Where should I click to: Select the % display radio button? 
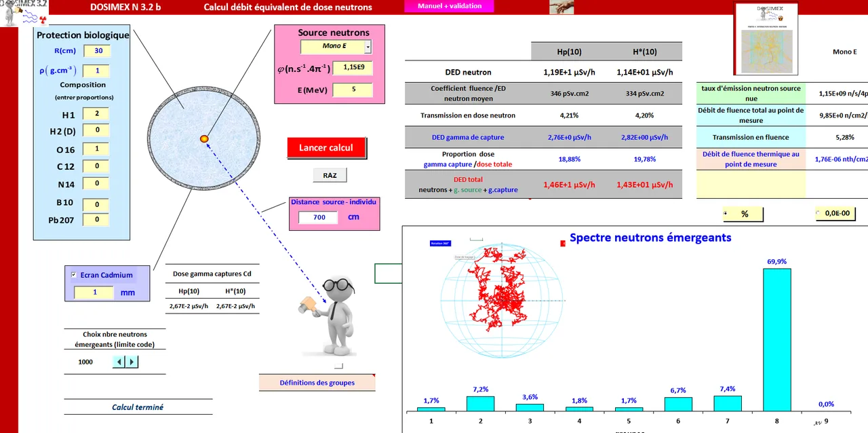click(x=726, y=213)
